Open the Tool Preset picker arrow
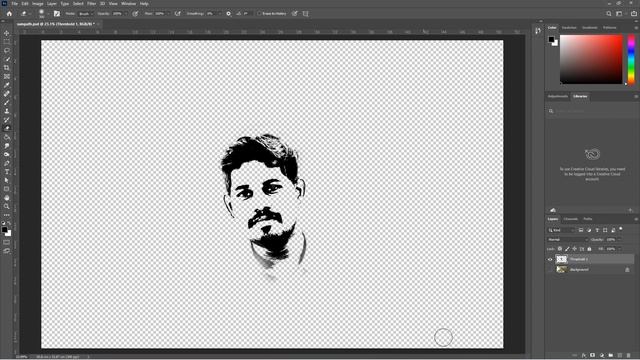The height and width of the screenshot is (360, 640). point(30,13)
